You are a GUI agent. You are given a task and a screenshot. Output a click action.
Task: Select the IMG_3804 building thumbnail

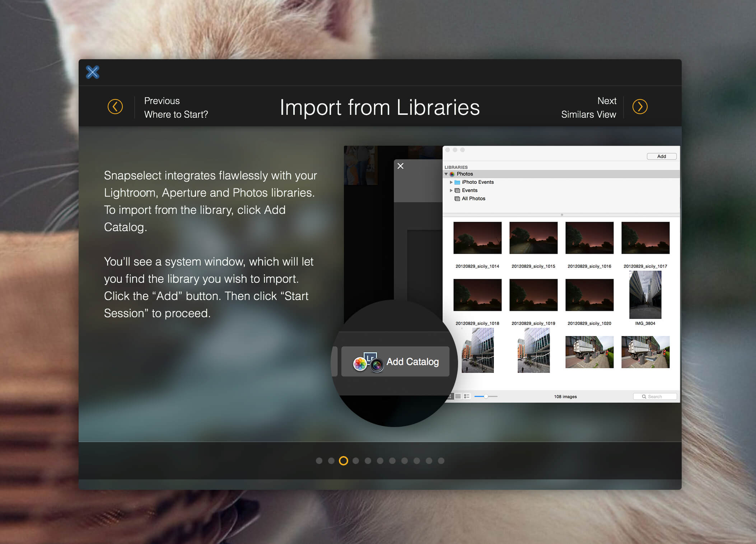click(645, 295)
